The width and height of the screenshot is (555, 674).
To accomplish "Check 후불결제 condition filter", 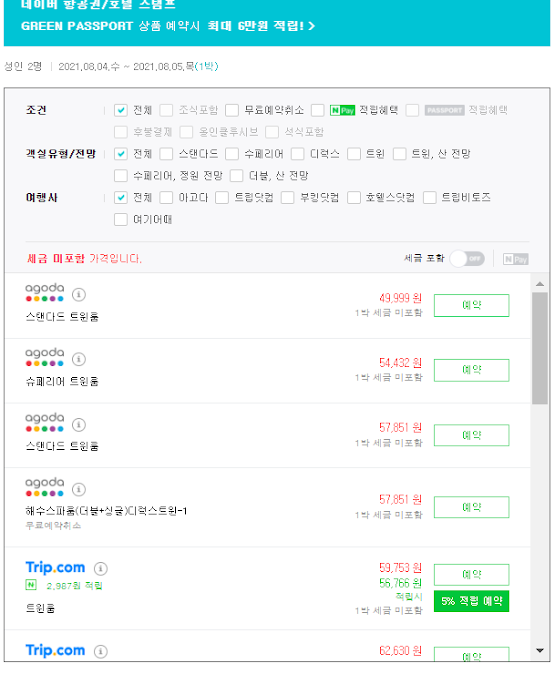I will point(121,132).
